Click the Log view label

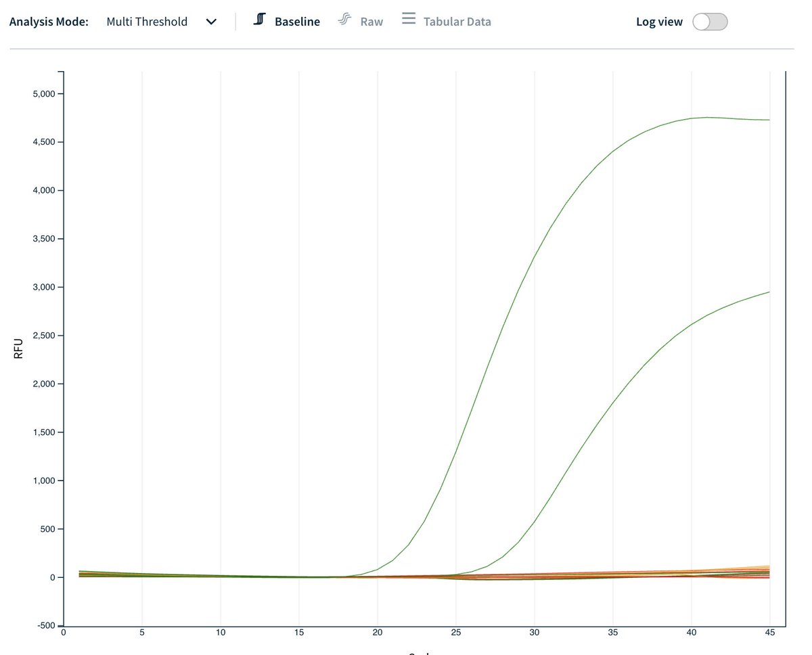[x=659, y=22]
